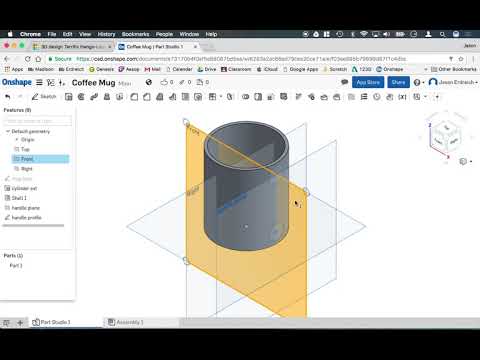The height and width of the screenshot is (360, 480).
Task: Select the Move face tool icon
Action: point(324,97)
